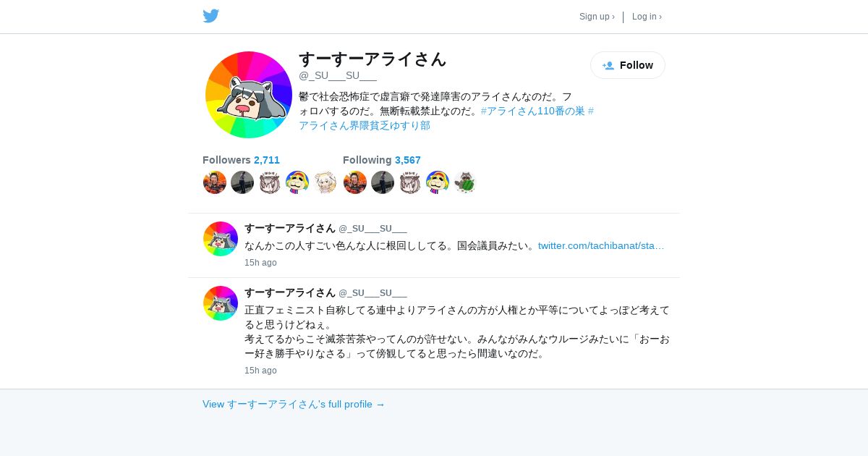View the Followers 2,711 count

241,160
